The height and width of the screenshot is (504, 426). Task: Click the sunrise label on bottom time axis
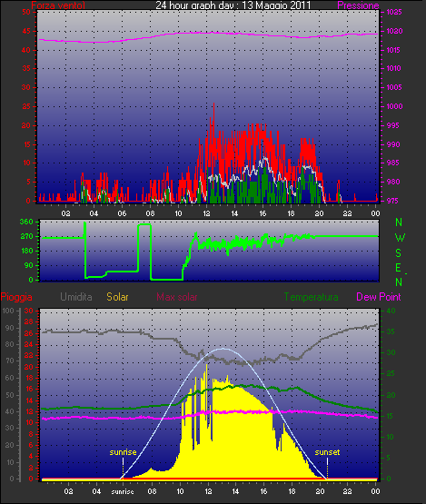(x=123, y=492)
